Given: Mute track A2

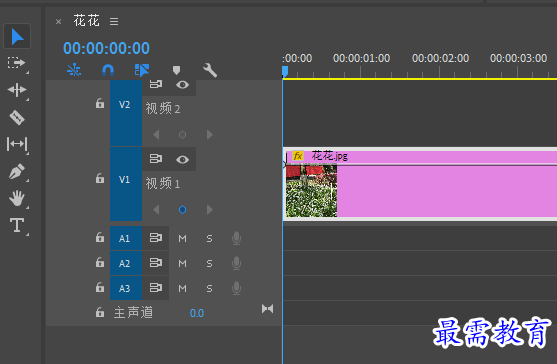Looking at the screenshot, I should click(x=182, y=264).
